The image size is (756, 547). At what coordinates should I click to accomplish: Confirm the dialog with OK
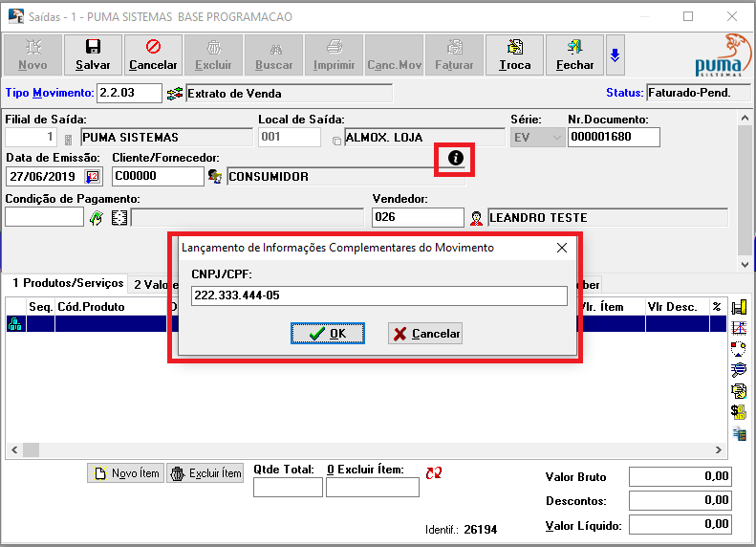(x=328, y=334)
